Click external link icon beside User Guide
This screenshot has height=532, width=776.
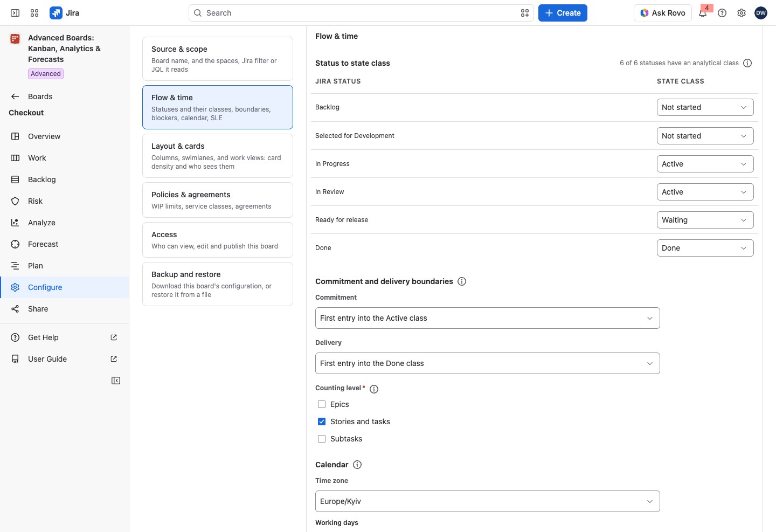tap(114, 359)
